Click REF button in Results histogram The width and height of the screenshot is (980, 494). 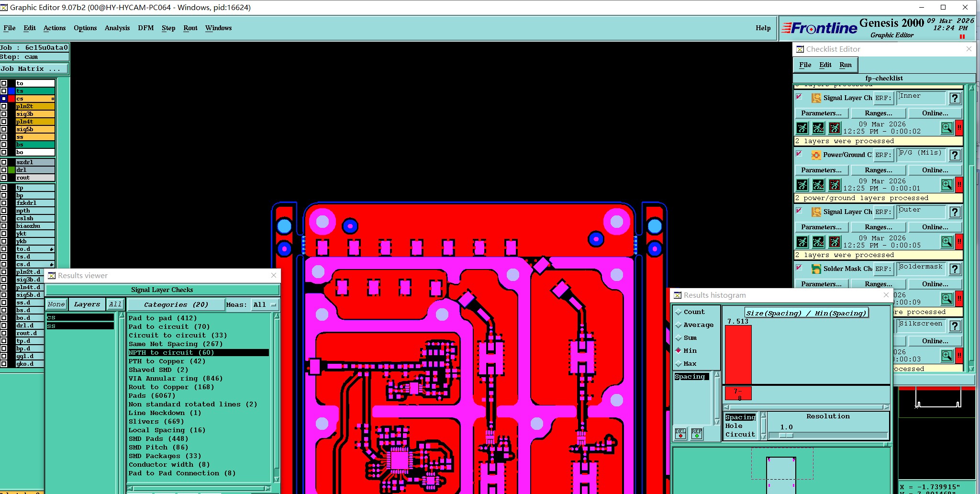tap(697, 433)
